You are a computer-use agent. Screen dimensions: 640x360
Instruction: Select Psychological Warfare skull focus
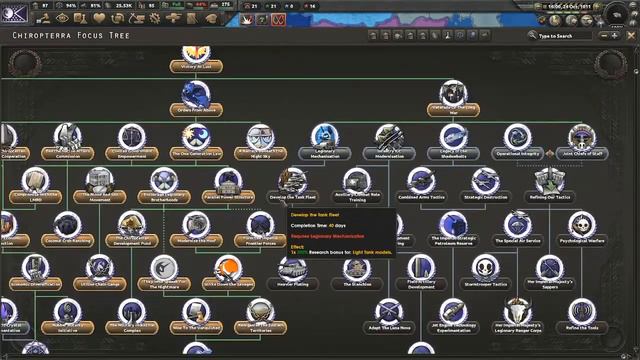pyautogui.click(x=582, y=229)
